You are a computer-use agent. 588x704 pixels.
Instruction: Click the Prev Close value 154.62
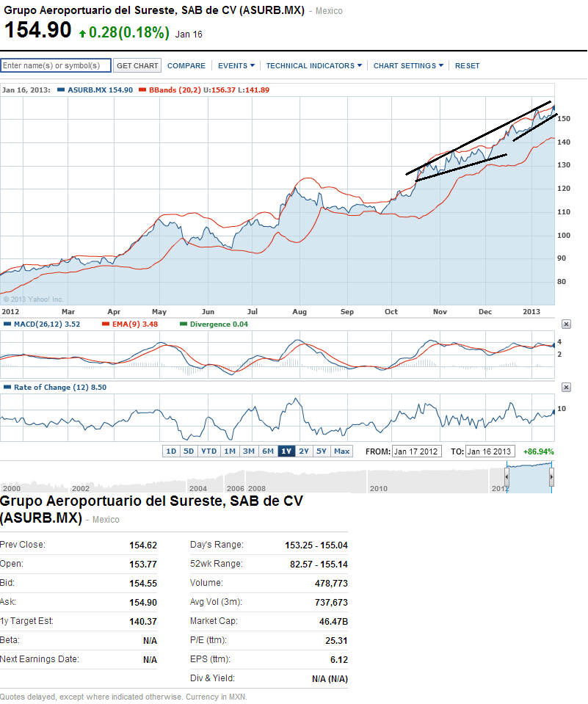(x=143, y=545)
